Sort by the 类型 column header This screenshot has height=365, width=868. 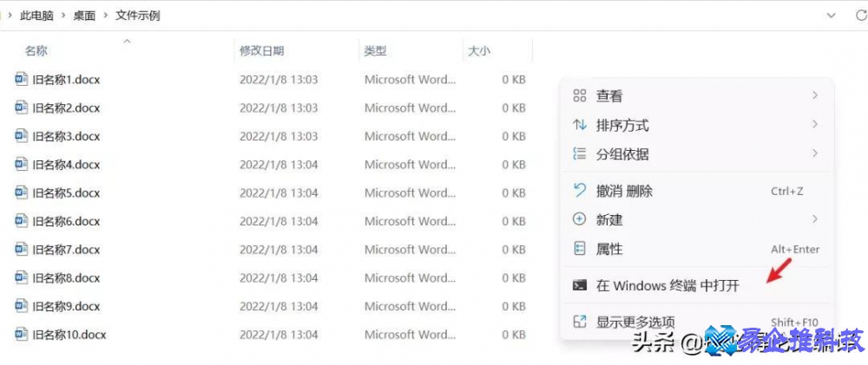tap(375, 51)
